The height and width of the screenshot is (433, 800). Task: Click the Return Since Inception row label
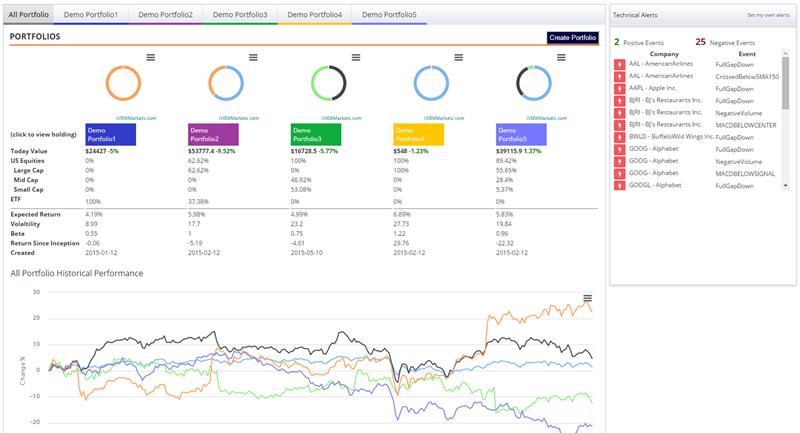tap(45, 243)
